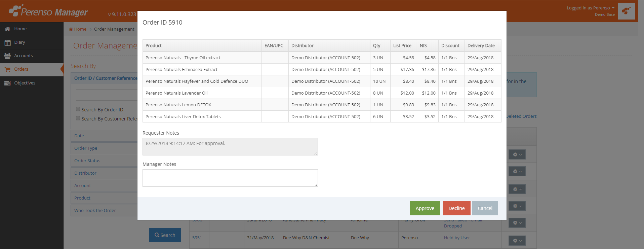The height and width of the screenshot is (249, 644).
Task: Click the Objectives icon in sidebar
Action: click(x=7, y=83)
